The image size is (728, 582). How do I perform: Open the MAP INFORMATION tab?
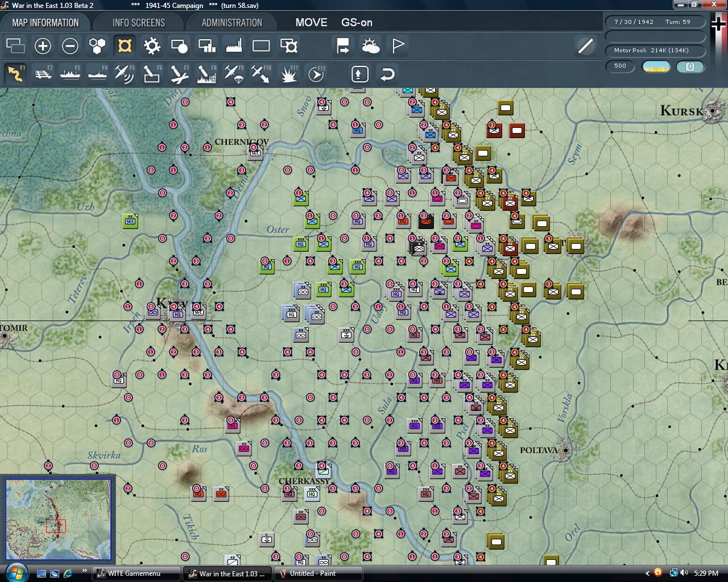pos(45,23)
